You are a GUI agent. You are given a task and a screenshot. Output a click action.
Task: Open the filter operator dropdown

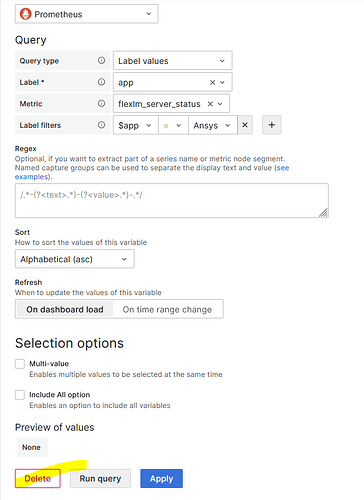coord(173,125)
